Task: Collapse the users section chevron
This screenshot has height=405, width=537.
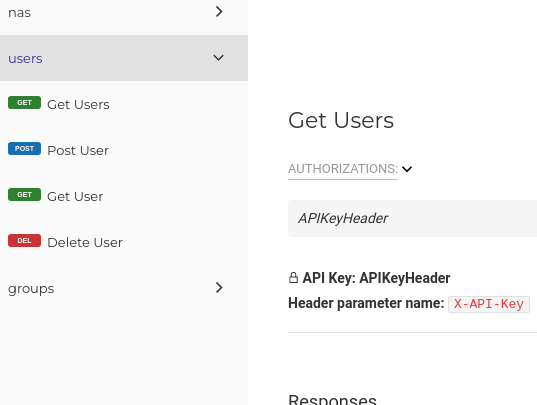Action: click(218, 58)
